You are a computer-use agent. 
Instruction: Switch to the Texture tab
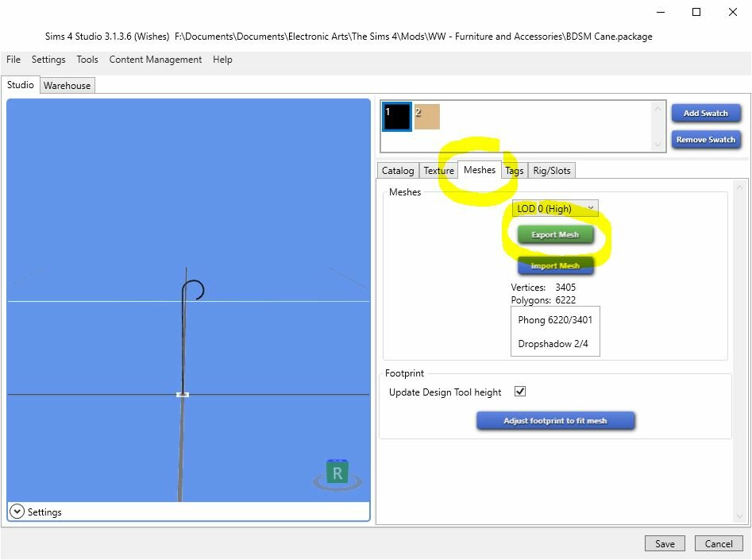coord(438,170)
